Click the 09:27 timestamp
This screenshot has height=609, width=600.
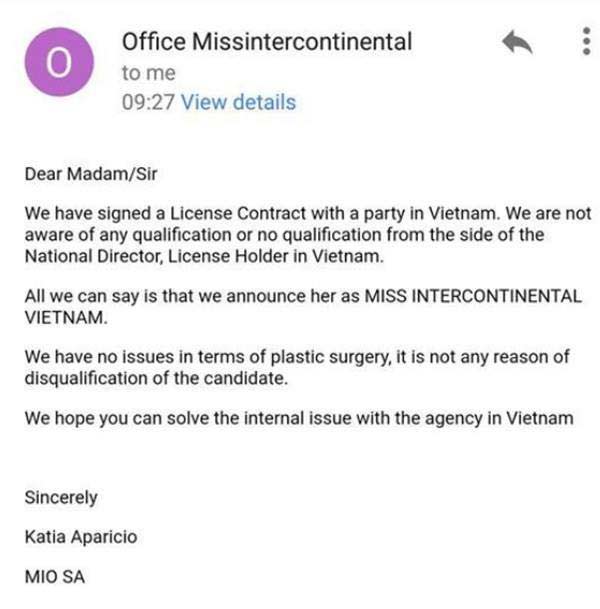(x=148, y=102)
